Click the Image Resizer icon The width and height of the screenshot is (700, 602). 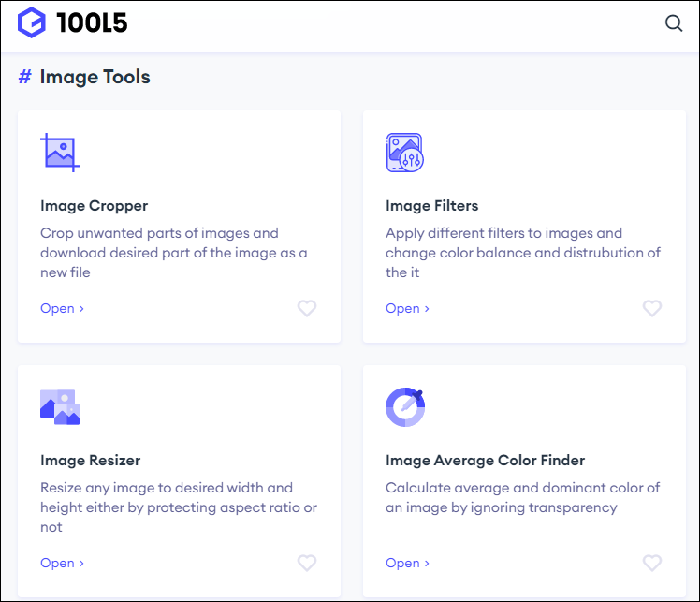click(x=60, y=407)
